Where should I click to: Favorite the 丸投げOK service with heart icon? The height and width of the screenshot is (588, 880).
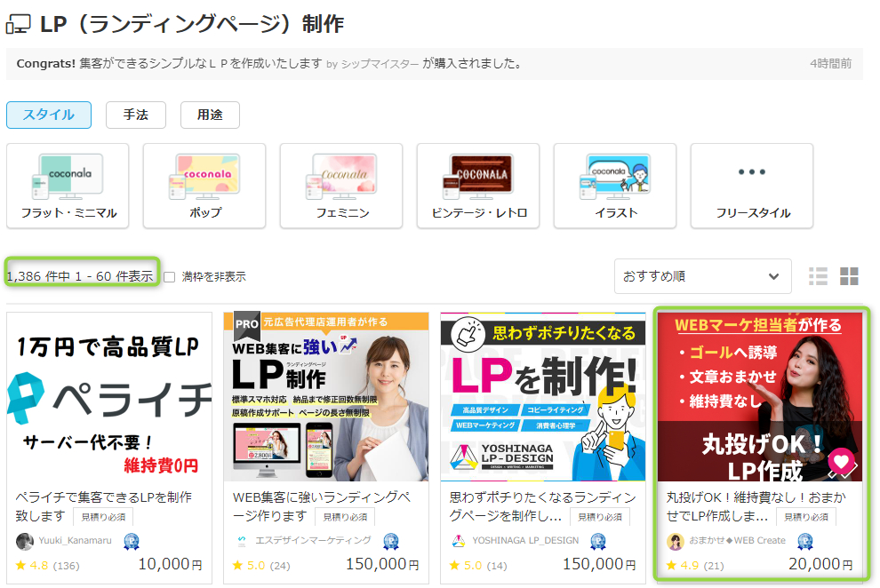pyautogui.click(x=841, y=462)
